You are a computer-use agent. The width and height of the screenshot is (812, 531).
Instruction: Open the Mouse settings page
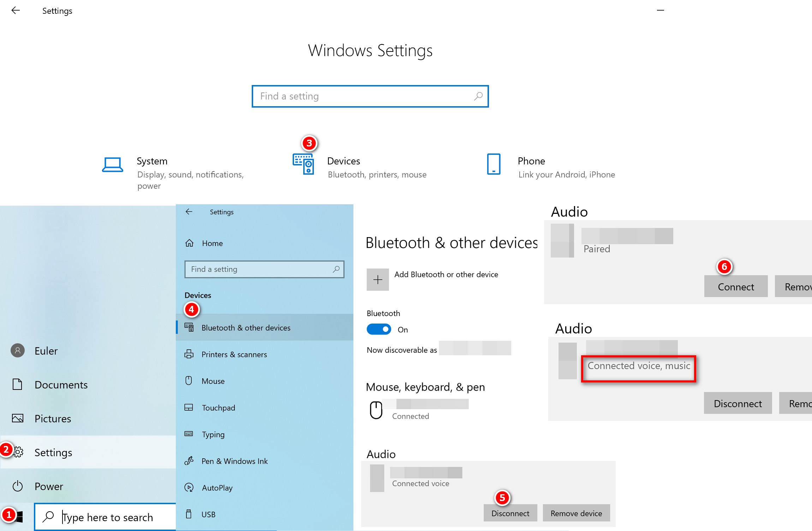point(264,381)
